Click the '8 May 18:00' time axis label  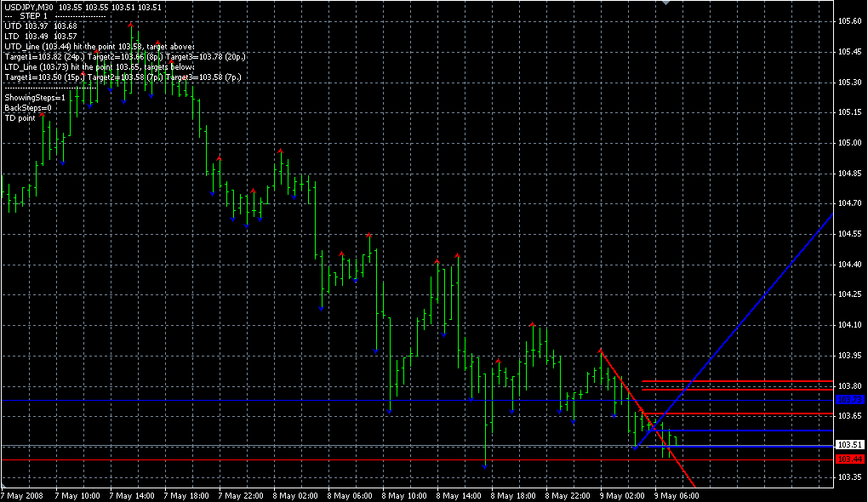coord(513,495)
